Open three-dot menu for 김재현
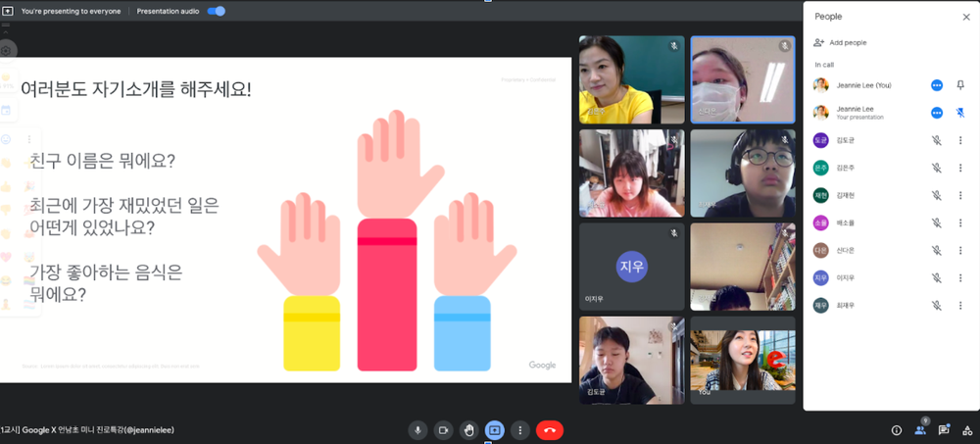This screenshot has height=444, width=980. pyautogui.click(x=960, y=195)
